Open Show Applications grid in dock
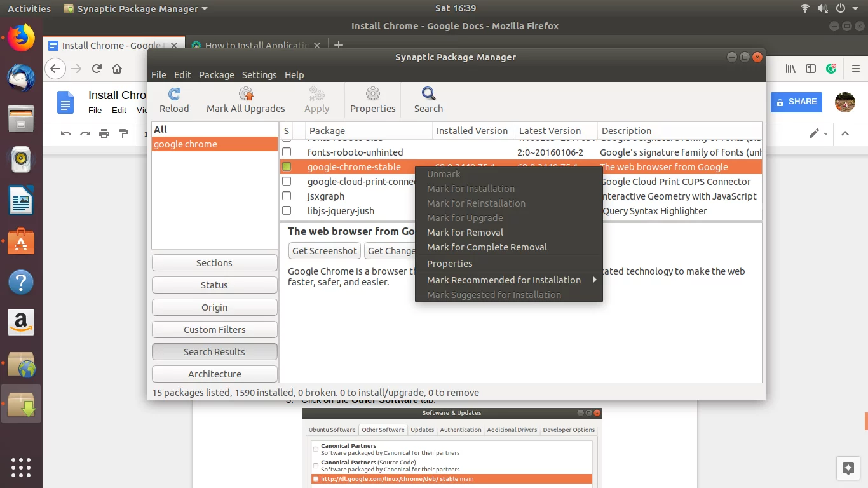This screenshot has height=488, width=868. [x=21, y=467]
